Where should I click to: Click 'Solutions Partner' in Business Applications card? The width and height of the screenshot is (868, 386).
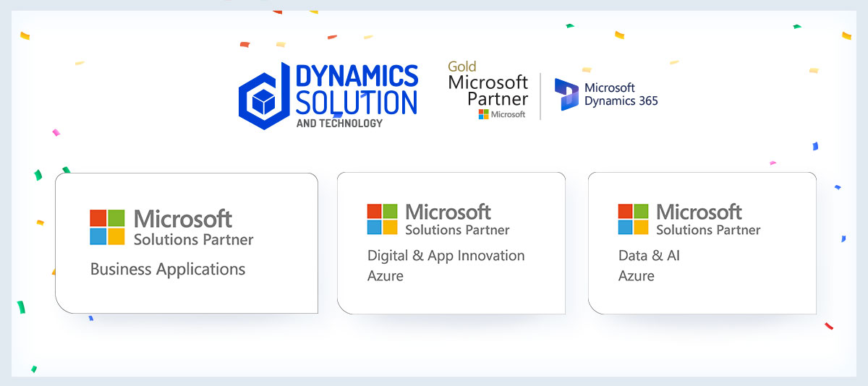pos(194,239)
